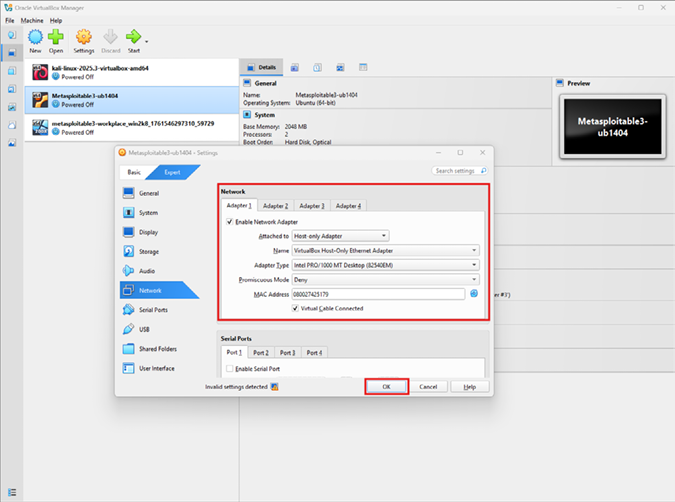
Task: Switch to the Adapter 4 tab
Action: coord(348,206)
